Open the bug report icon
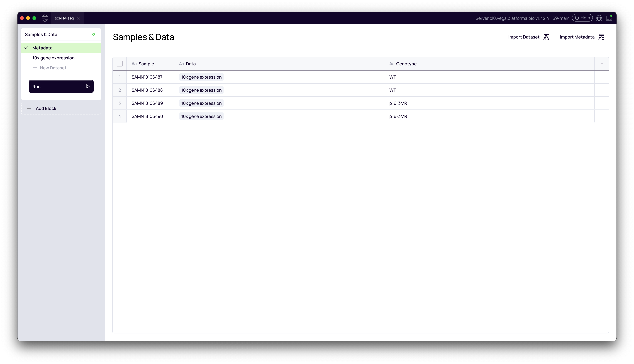This screenshot has width=634, height=364. point(599,18)
